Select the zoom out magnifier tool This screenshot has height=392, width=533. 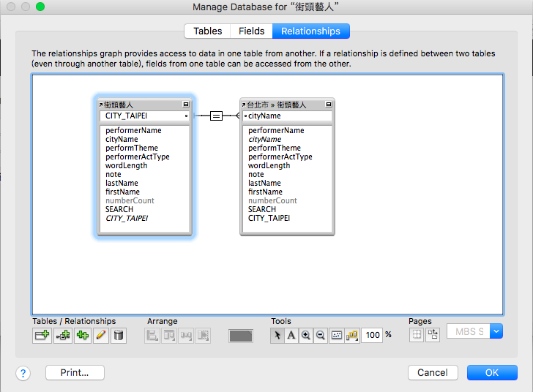321,335
